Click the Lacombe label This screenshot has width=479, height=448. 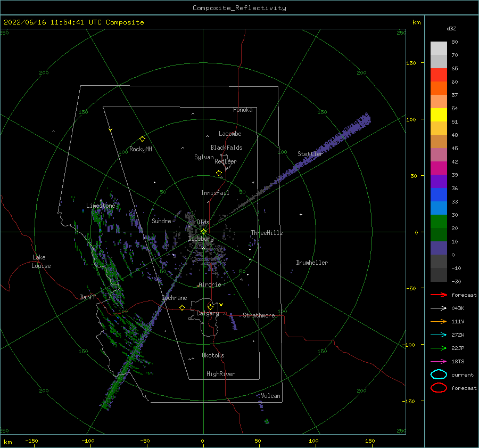pos(230,134)
